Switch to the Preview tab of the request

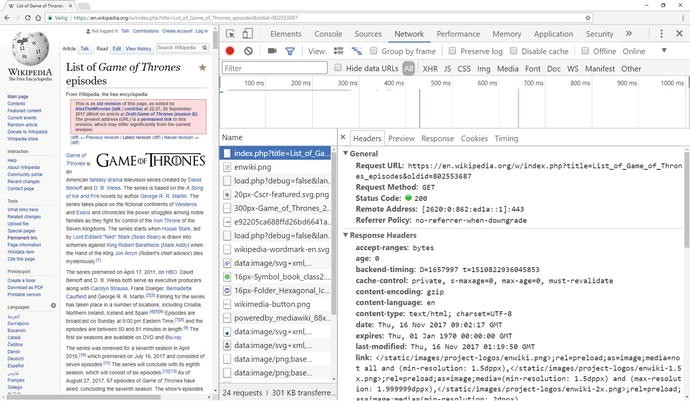401,138
